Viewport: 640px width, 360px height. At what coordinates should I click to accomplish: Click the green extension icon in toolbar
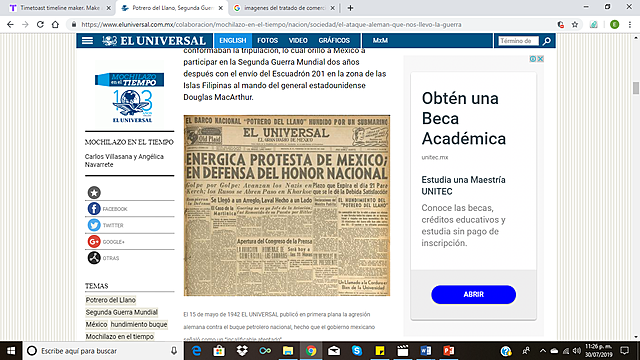(594, 24)
